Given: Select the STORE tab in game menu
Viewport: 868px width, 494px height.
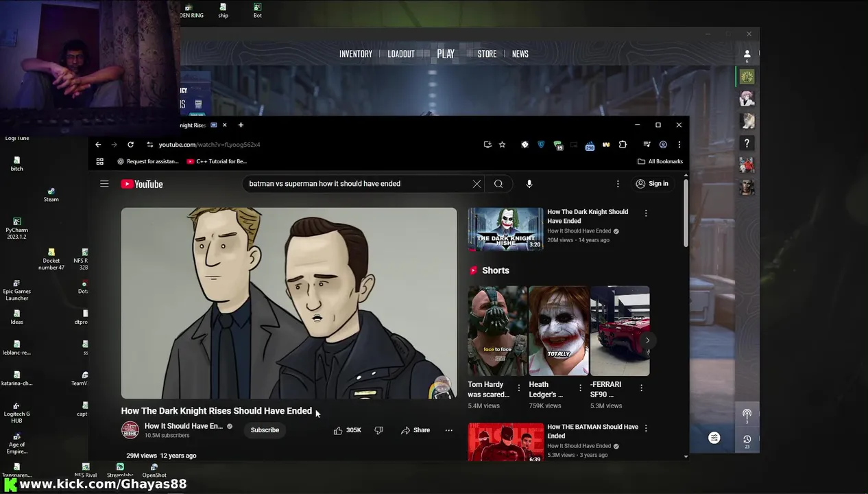Looking at the screenshot, I should pyautogui.click(x=487, y=54).
